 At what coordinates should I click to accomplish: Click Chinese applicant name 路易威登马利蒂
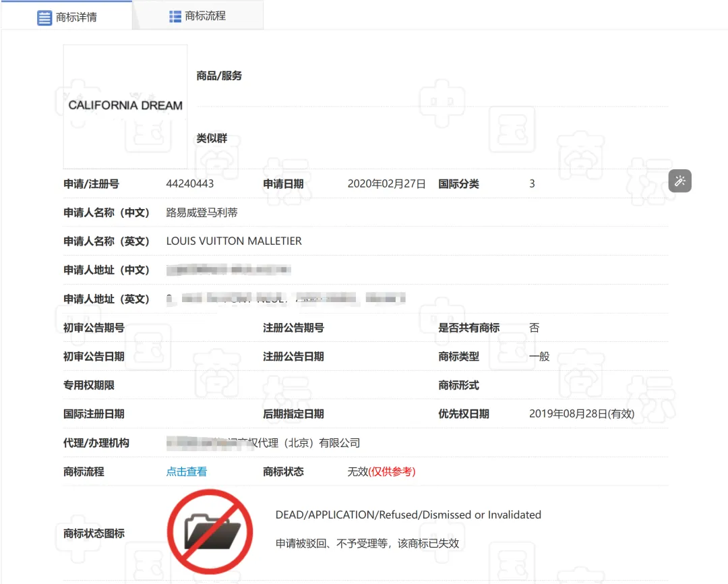pos(202,212)
